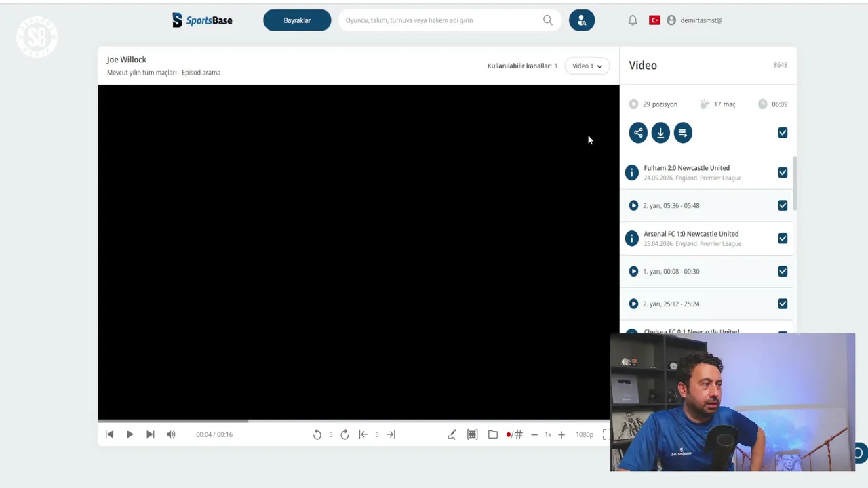Screen dimensions: 868x488
Task: Open the SportsBase home logo
Action: coord(202,20)
